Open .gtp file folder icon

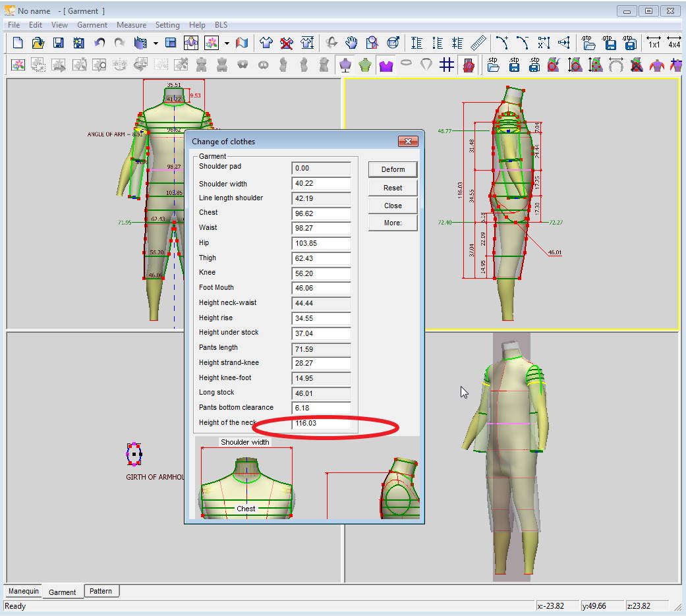coord(588,43)
